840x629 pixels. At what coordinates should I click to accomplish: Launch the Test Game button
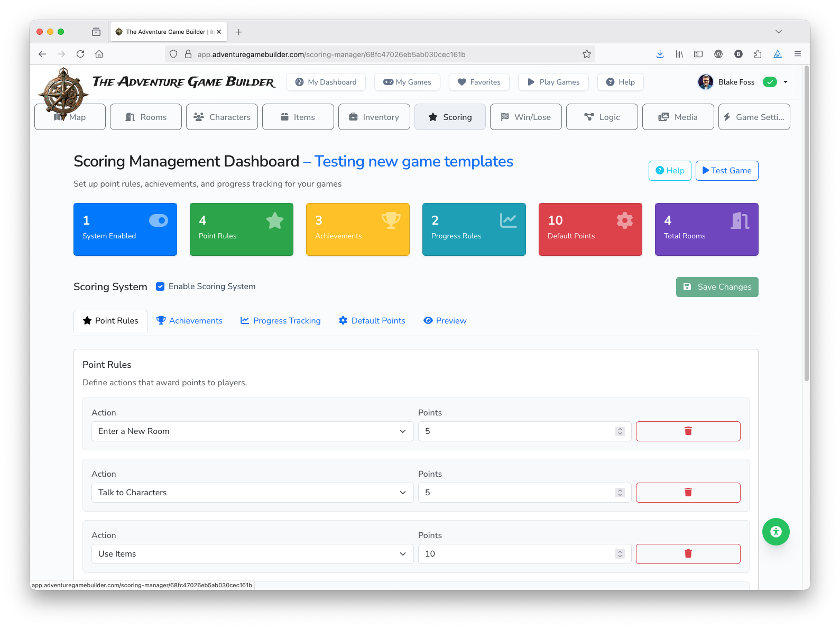tap(726, 171)
